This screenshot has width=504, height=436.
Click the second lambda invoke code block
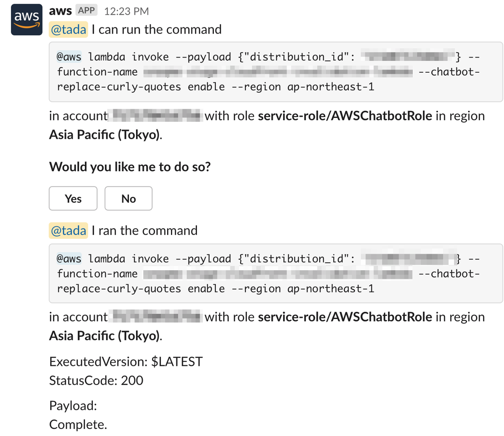[276, 273]
